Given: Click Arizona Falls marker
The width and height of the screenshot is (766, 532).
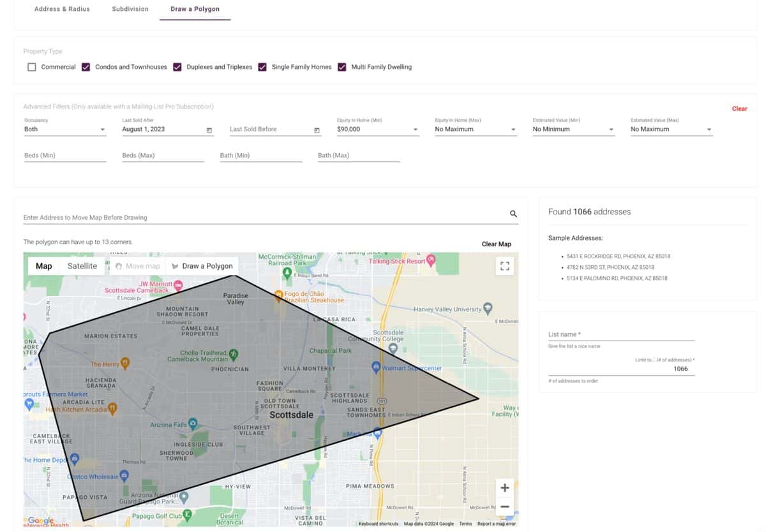Looking at the screenshot, I should (x=193, y=423).
